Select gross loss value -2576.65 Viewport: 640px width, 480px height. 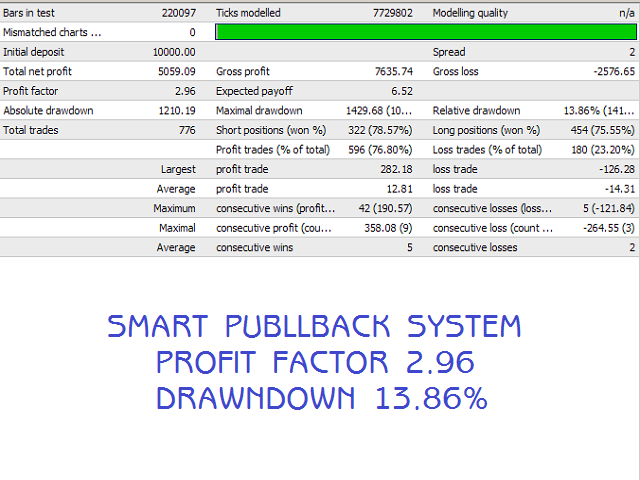click(614, 71)
